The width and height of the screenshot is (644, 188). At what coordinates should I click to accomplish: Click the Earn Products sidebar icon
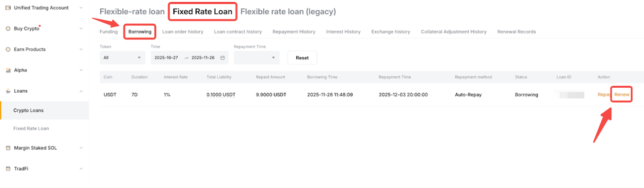tap(8, 50)
